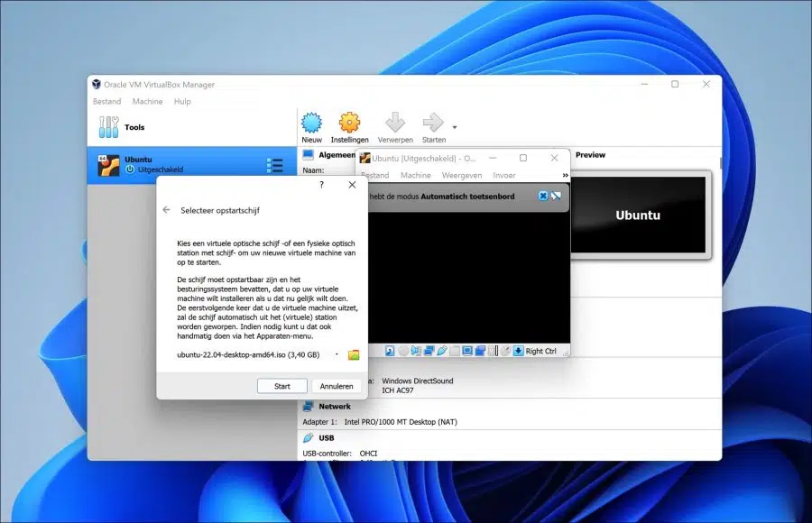Click the Right Ctrl host key label
This screenshot has width=812, height=523.
coord(540,351)
